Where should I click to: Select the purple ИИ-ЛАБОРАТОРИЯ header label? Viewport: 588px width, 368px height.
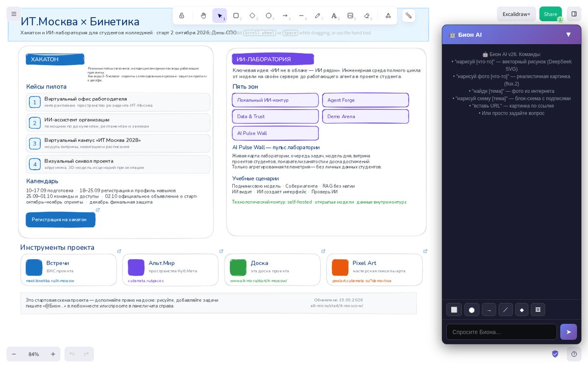click(x=273, y=59)
